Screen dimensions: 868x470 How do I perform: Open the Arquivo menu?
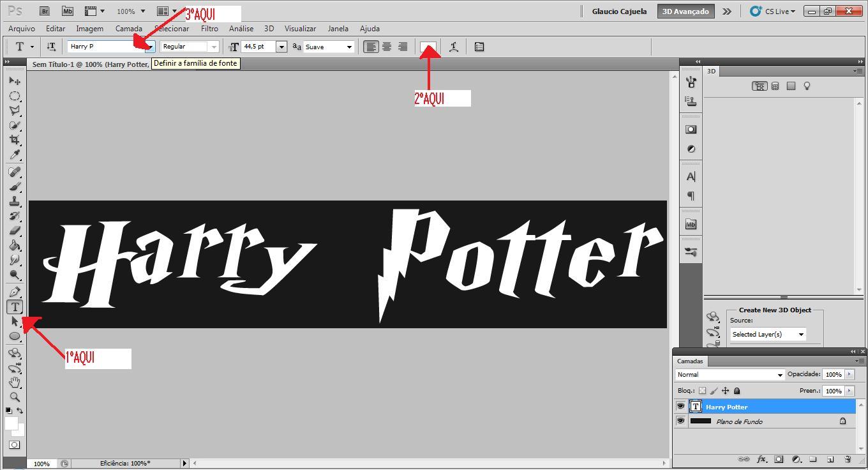pos(22,29)
